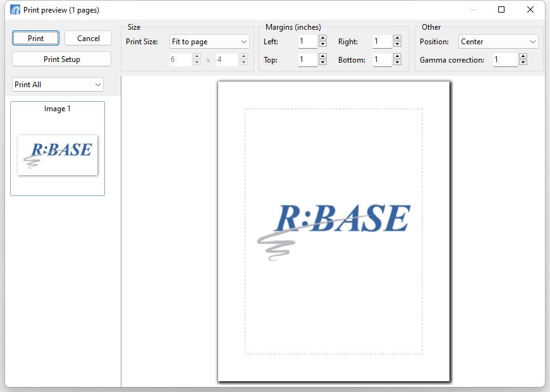Decrease the Bottom margin value

pos(397,63)
